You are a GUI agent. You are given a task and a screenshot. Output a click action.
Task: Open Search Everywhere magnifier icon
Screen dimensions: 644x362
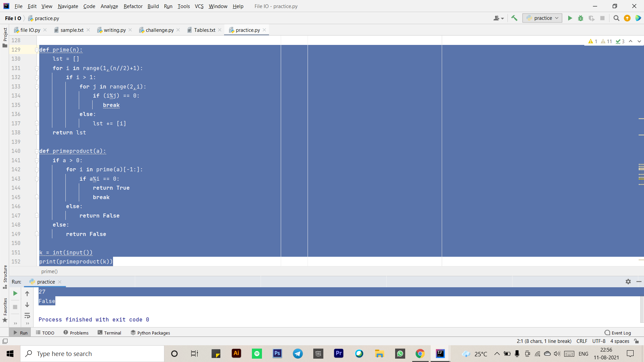pyautogui.click(x=616, y=18)
